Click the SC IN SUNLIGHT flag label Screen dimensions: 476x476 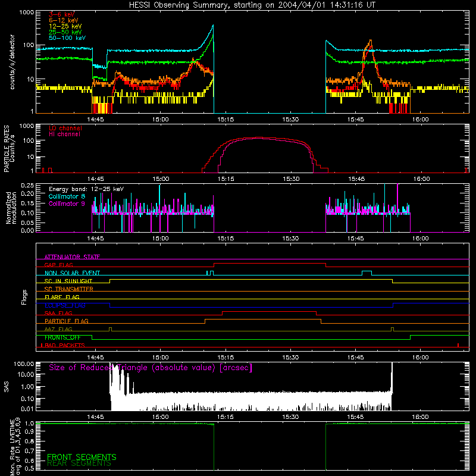tap(68, 281)
